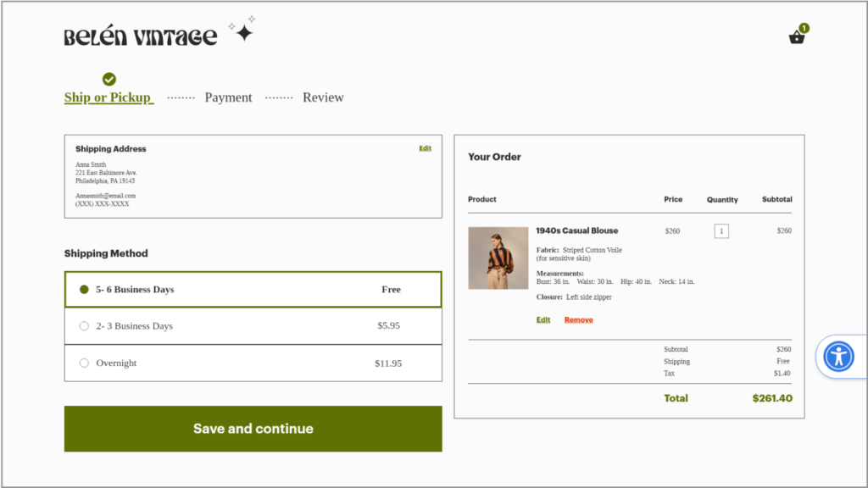The height and width of the screenshot is (488, 868).
Task: Remove the blouse from the order
Action: pos(579,320)
